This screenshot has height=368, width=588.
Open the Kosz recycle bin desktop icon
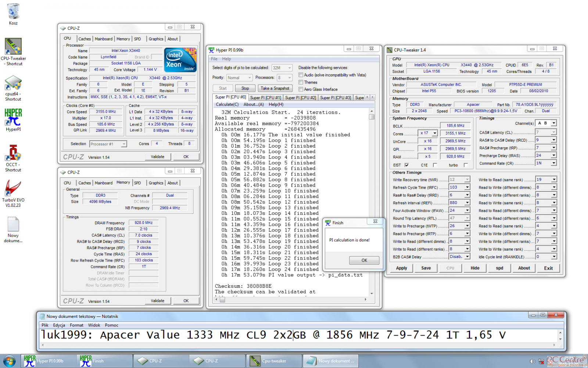tap(13, 12)
